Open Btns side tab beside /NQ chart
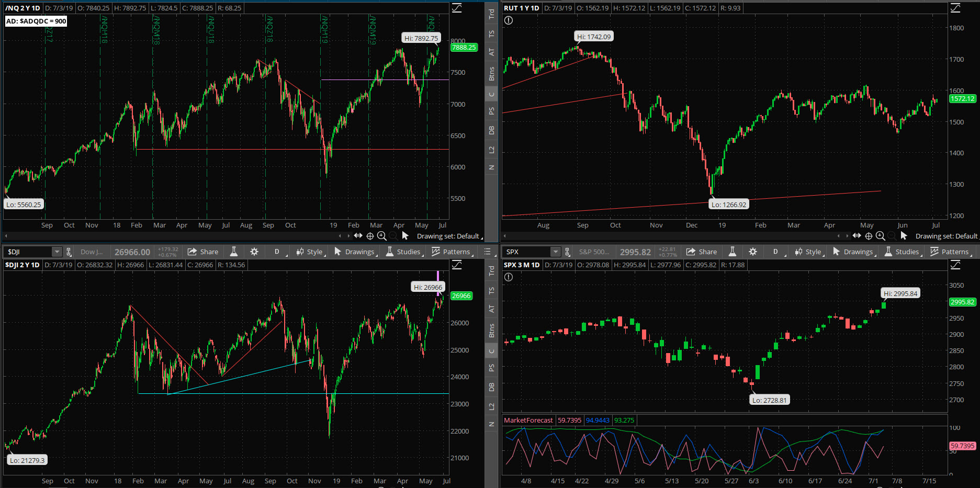980x488 pixels. tap(491, 74)
